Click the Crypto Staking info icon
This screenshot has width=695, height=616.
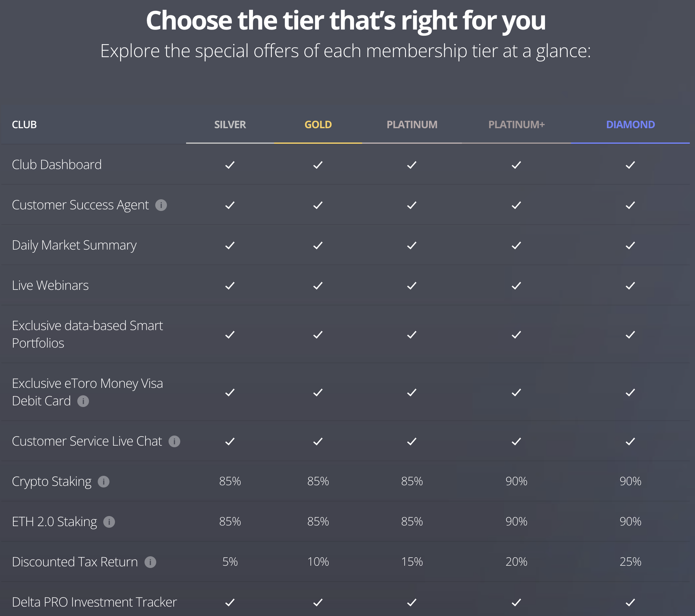[104, 482]
